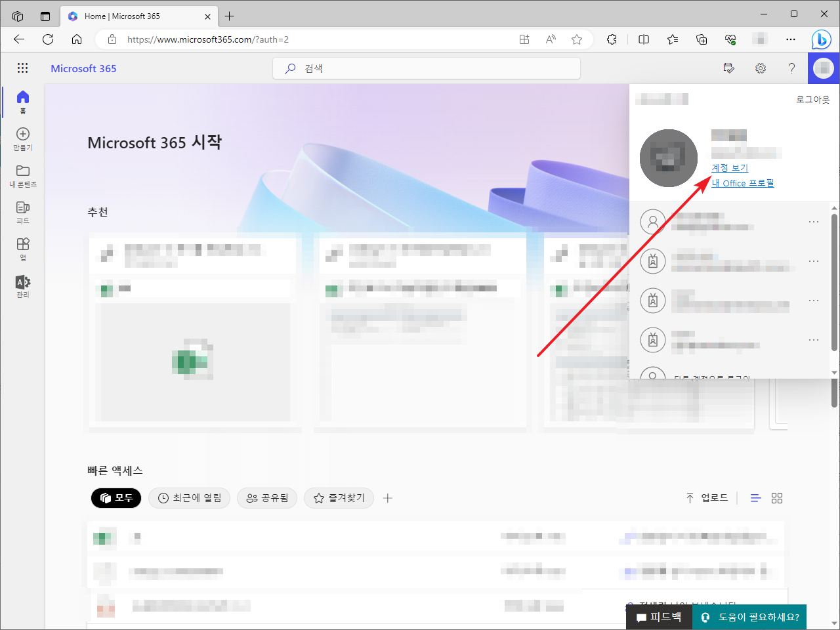Open the Edge favorites list
The width and height of the screenshot is (840, 630).
[x=673, y=39]
